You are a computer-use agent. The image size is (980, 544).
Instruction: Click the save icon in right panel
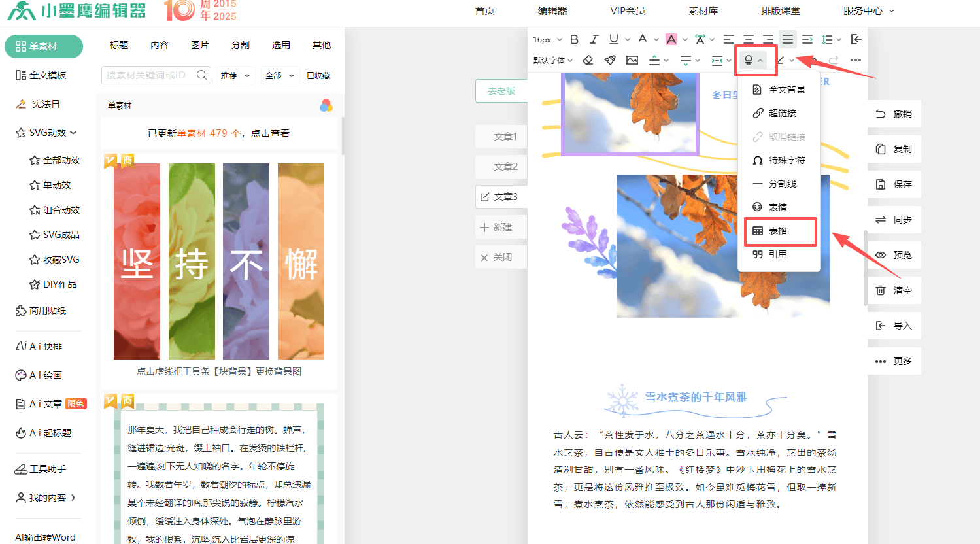point(881,184)
